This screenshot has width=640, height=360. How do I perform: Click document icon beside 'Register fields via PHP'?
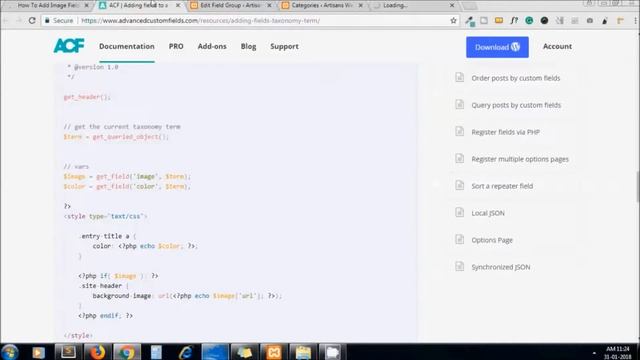coord(460,131)
